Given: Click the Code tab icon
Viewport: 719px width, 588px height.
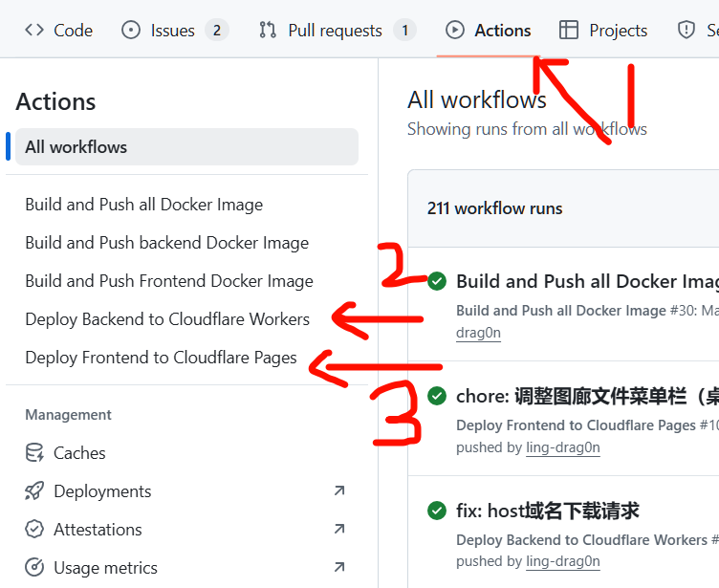Looking at the screenshot, I should [34, 31].
